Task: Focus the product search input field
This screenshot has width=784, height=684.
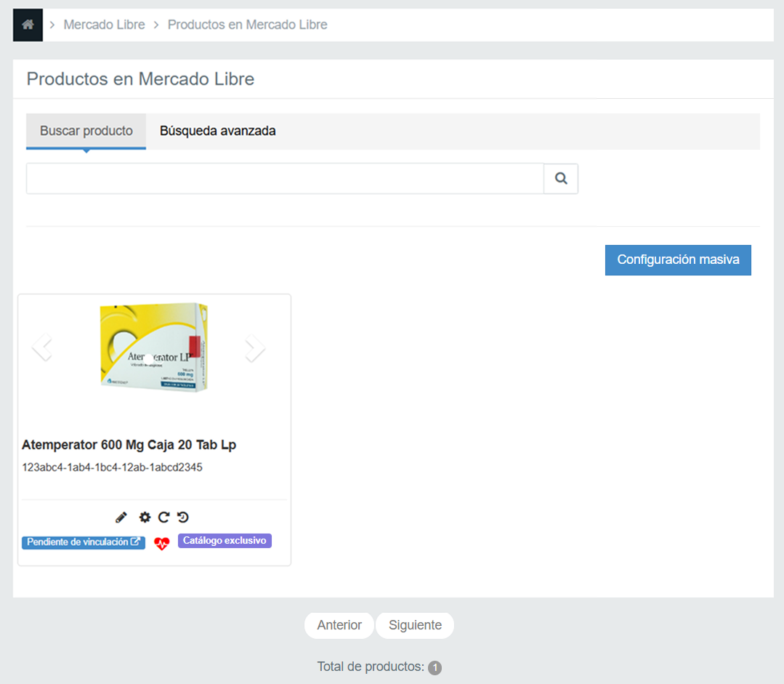Action: (x=285, y=179)
